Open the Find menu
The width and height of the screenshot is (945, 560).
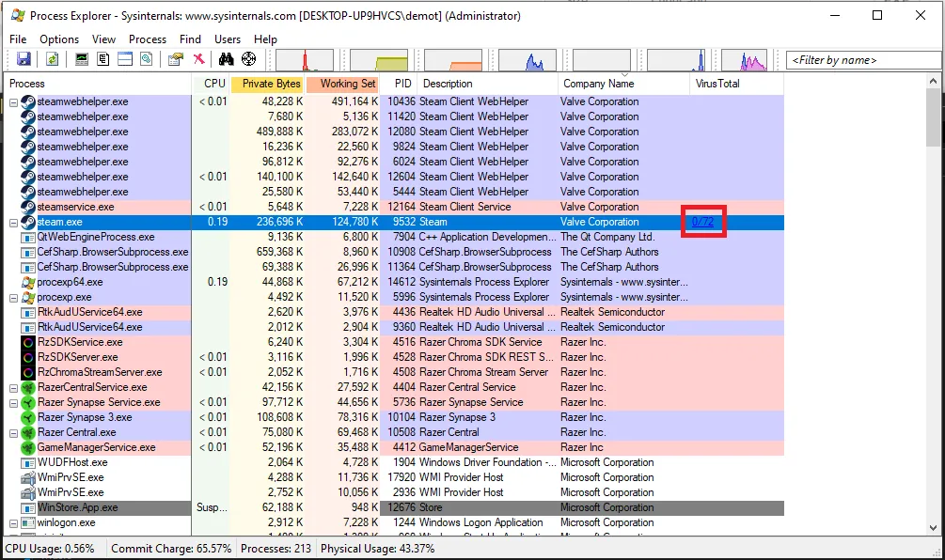191,39
